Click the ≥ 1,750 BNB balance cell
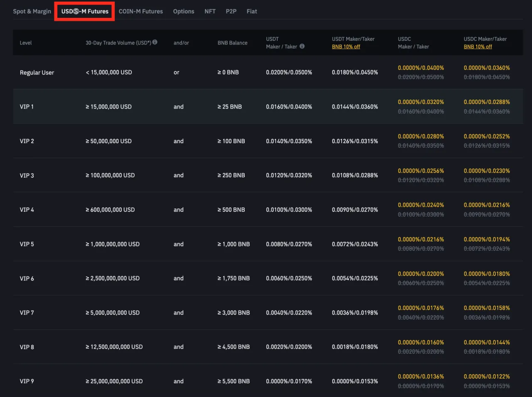532x397 pixels. 234,278
